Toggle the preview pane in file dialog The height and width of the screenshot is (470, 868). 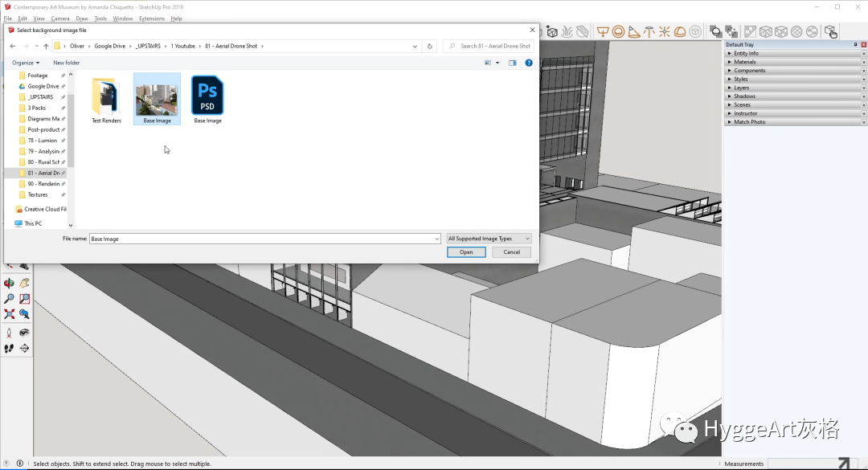coord(513,63)
